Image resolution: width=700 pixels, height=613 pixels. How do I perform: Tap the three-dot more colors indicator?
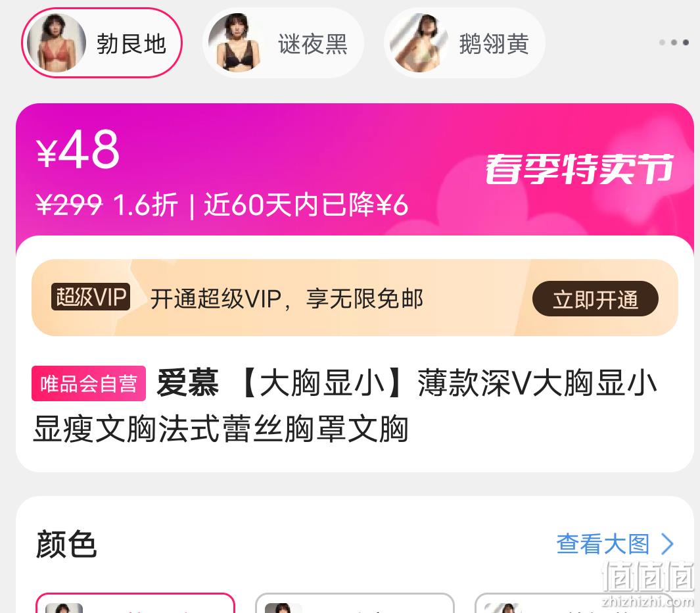coord(674,43)
